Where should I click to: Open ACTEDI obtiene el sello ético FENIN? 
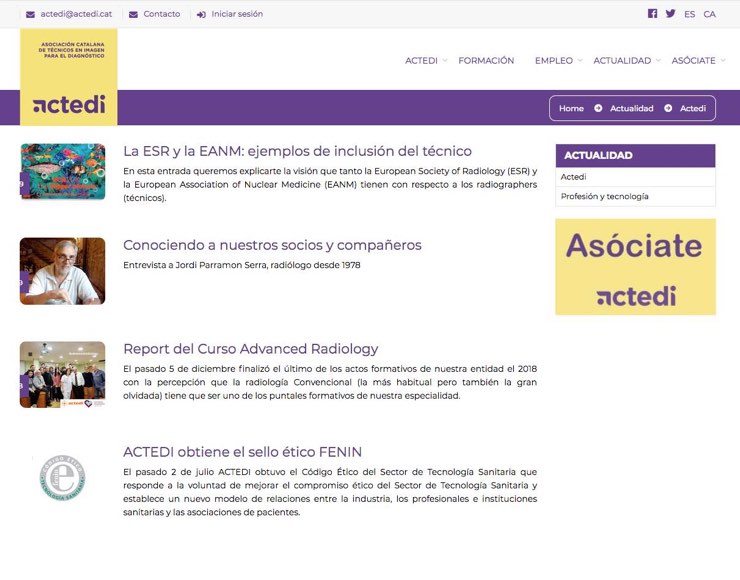(242, 452)
